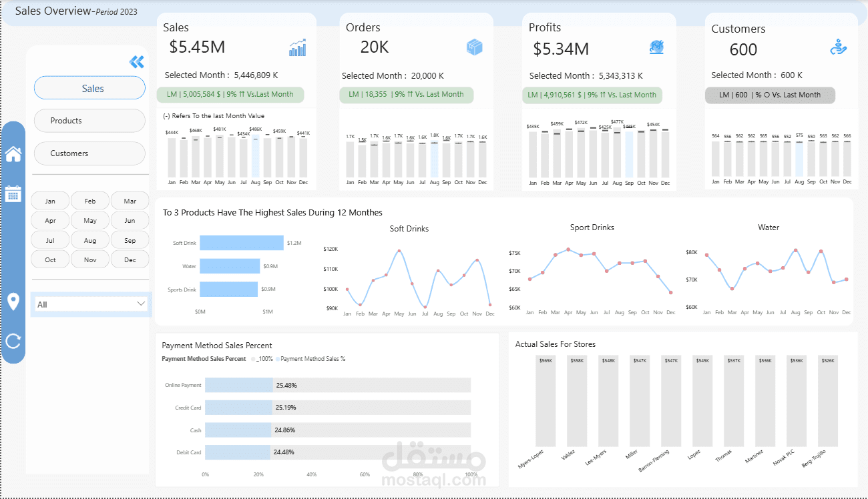The width and height of the screenshot is (868, 499).
Task: Filter by Apr month button
Action: pyautogui.click(x=50, y=220)
